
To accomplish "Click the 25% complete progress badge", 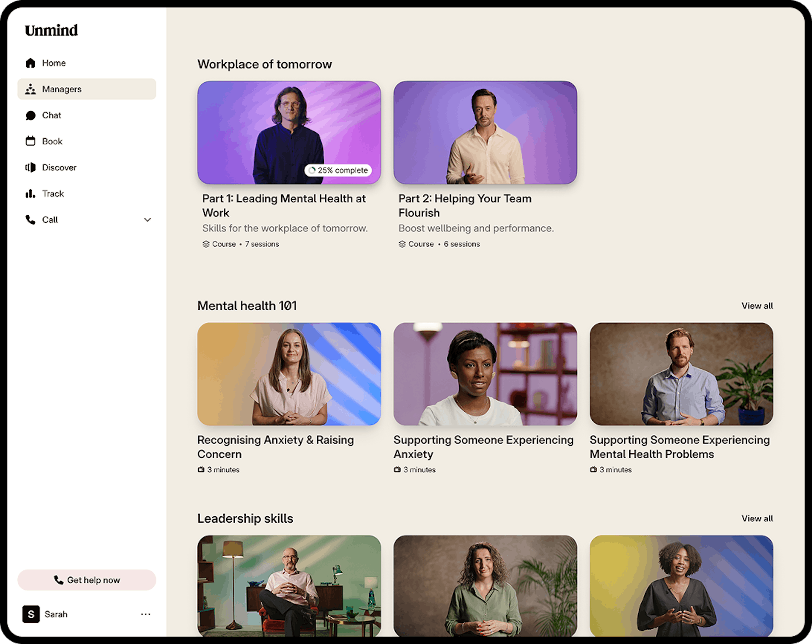I will pos(338,170).
